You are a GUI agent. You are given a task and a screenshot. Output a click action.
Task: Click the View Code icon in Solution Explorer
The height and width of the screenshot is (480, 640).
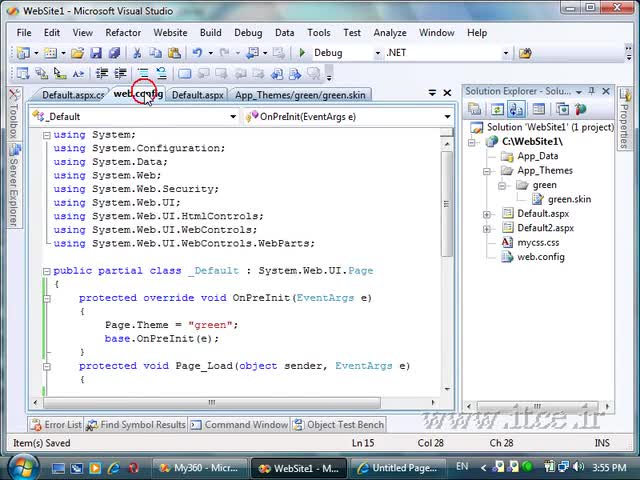point(539,109)
